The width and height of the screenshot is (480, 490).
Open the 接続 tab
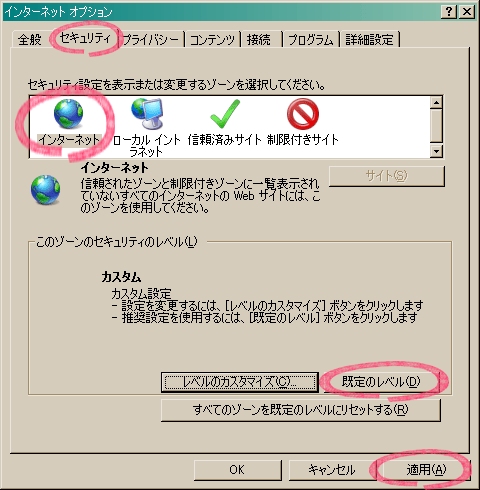pos(259,40)
